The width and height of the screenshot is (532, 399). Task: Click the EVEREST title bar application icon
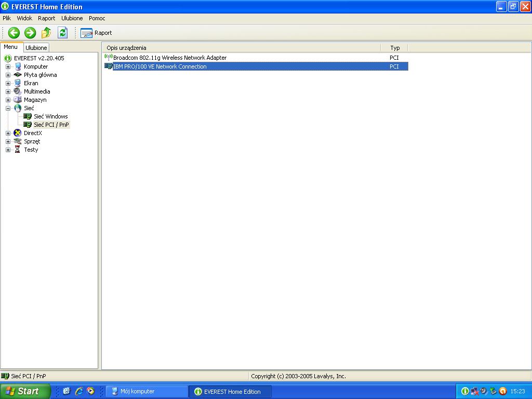[x=5, y=6]
